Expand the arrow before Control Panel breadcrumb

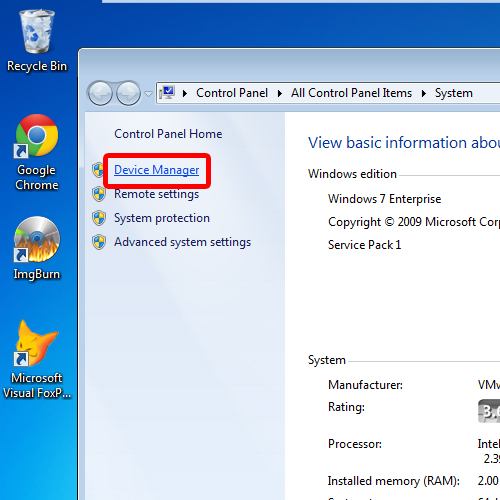coord(185,93)
